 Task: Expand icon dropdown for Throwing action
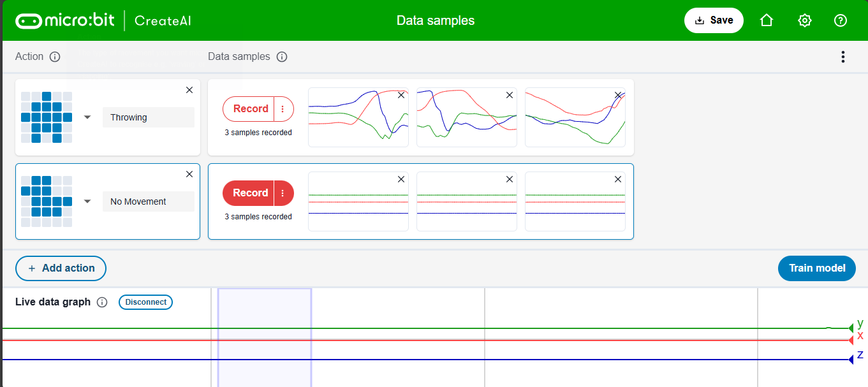click(88, 117)
